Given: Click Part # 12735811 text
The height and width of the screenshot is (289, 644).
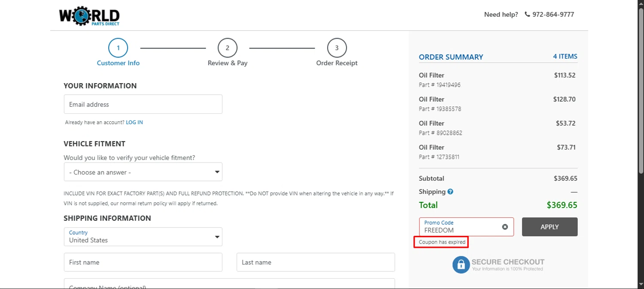Looking at the screenshot, I should [439, 157].
